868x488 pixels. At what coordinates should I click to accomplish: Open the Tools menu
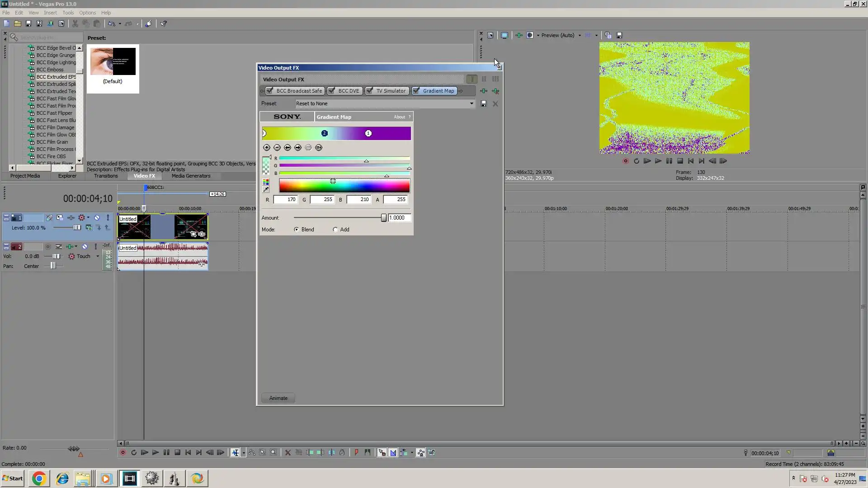click(x=68, y=13)
